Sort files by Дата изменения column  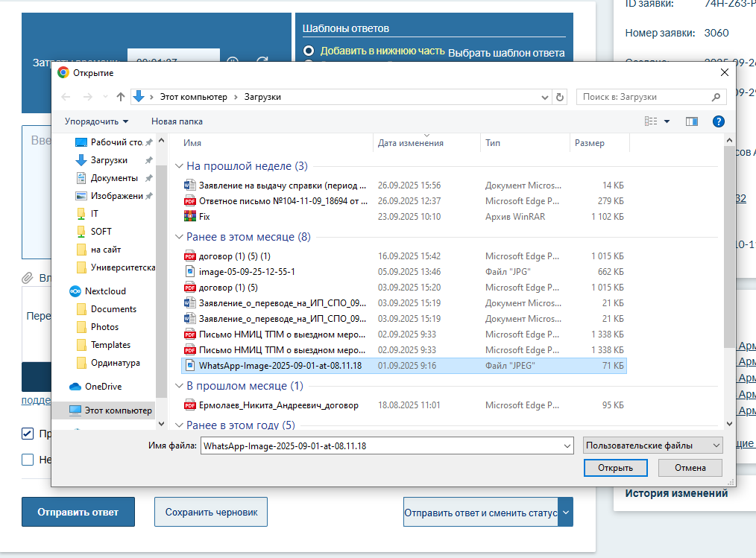(411, 143)
